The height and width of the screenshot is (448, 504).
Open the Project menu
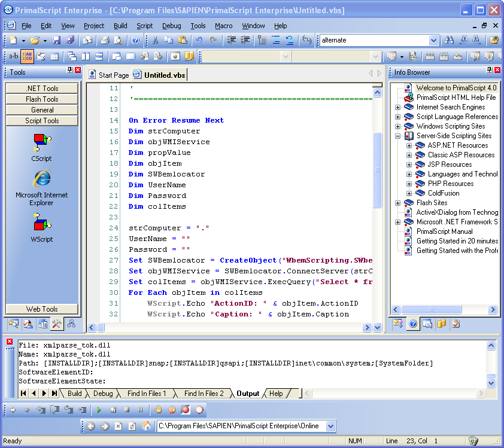[x=94, y=26]
